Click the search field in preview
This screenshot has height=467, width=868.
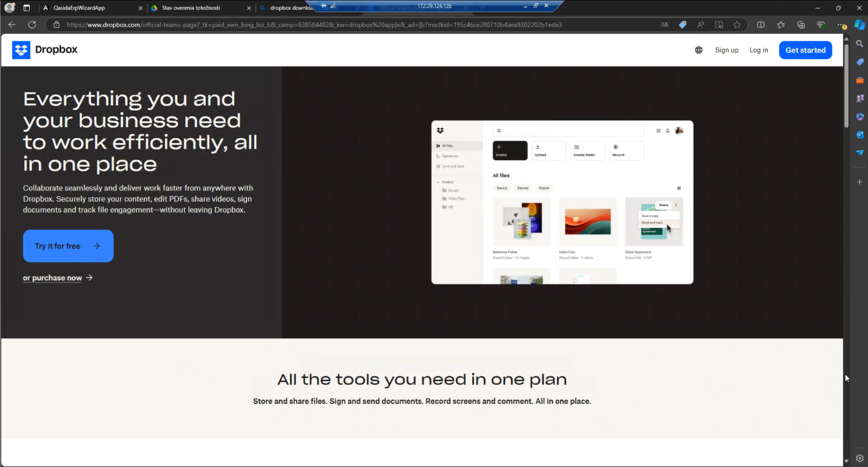[569, 130]
